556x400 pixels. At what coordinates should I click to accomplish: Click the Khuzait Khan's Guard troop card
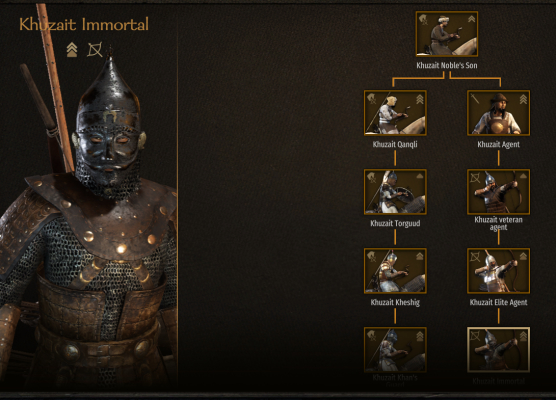[395, 350]
